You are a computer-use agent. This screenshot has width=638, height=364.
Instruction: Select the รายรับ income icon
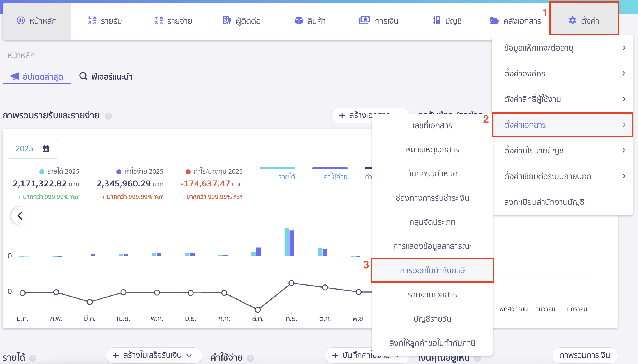92,20
